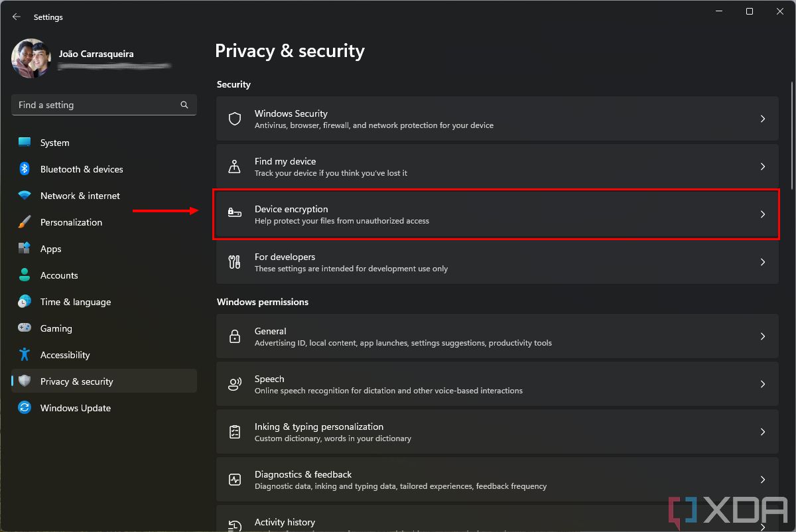Click the Accounts person icon

pos(25,275)
